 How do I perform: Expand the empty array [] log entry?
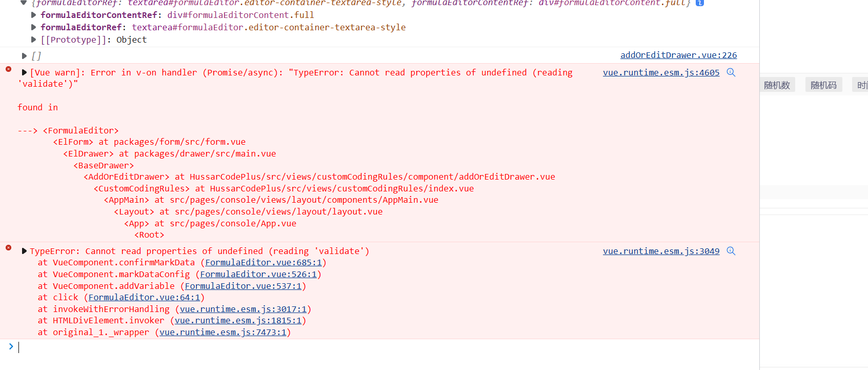(x=24, y=56)
